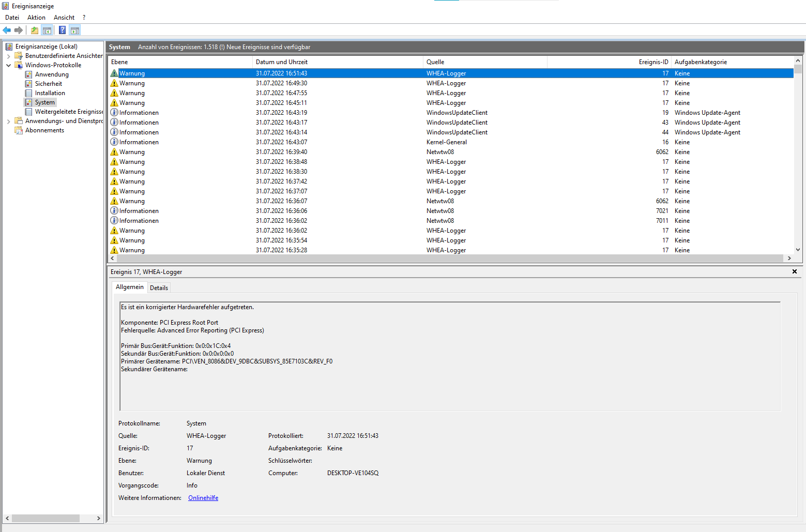Sort by the Quelle column header

485,62
